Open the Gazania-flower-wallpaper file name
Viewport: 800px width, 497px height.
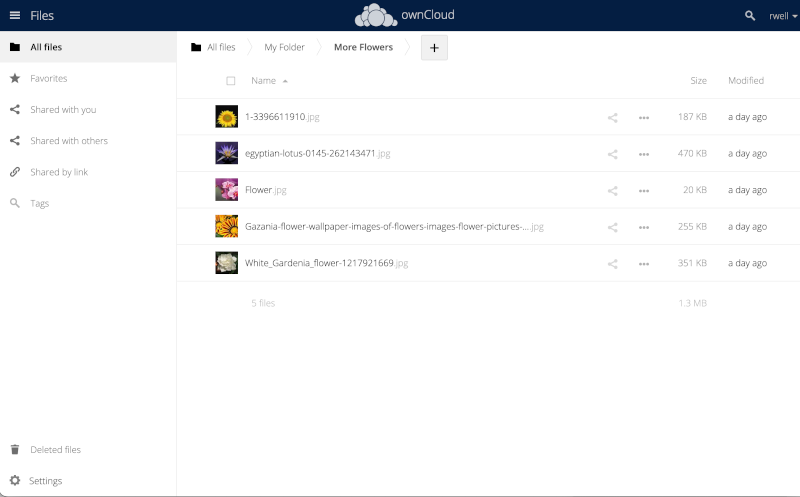[x=394, y=227]
